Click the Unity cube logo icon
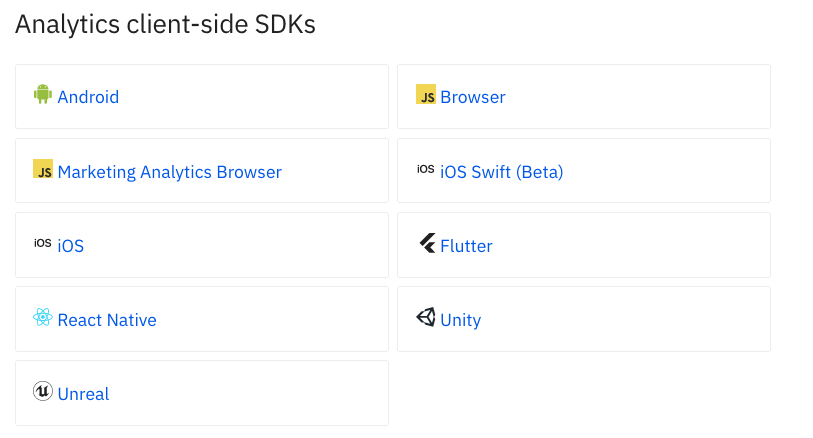The height and width of the screenshot is (438, 813). tap(426, 317)
